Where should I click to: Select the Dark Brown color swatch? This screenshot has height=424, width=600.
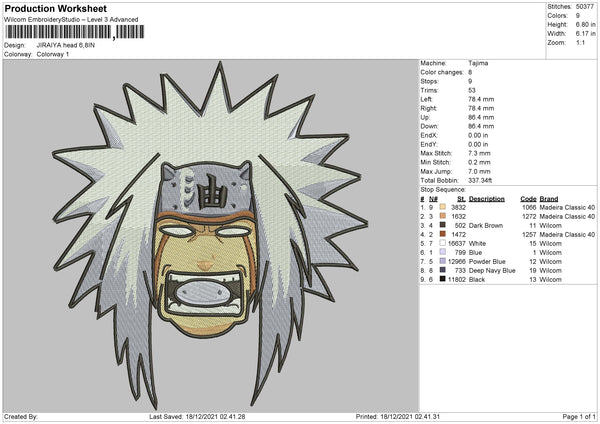tap(443, 225)
